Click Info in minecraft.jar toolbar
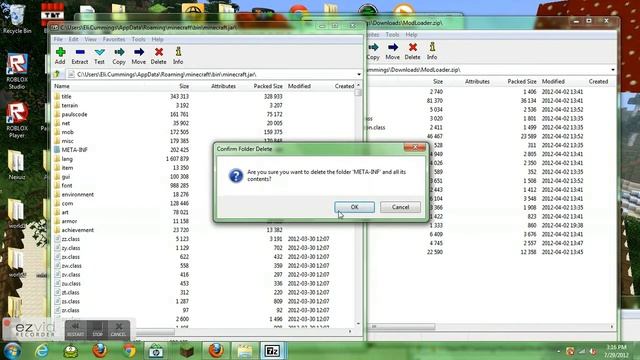This screenshot has height=360, width=640. [x=178, y=56]
